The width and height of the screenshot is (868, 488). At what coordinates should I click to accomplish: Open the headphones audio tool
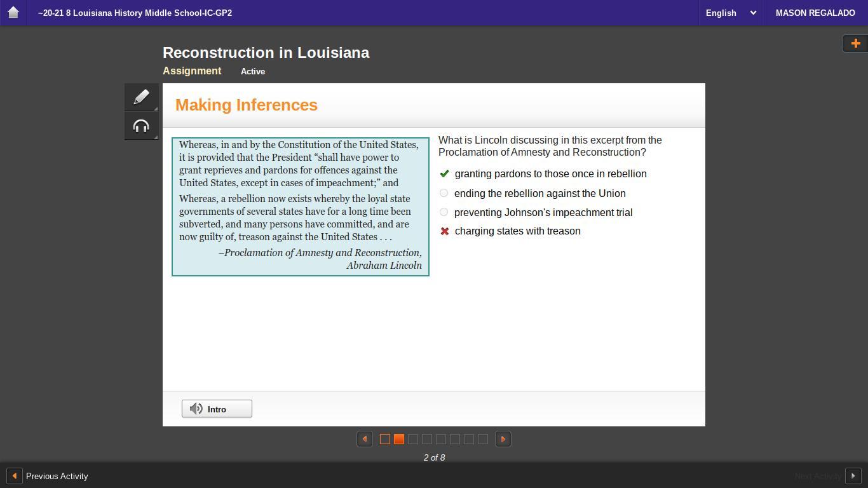click(x=141, y=126)
